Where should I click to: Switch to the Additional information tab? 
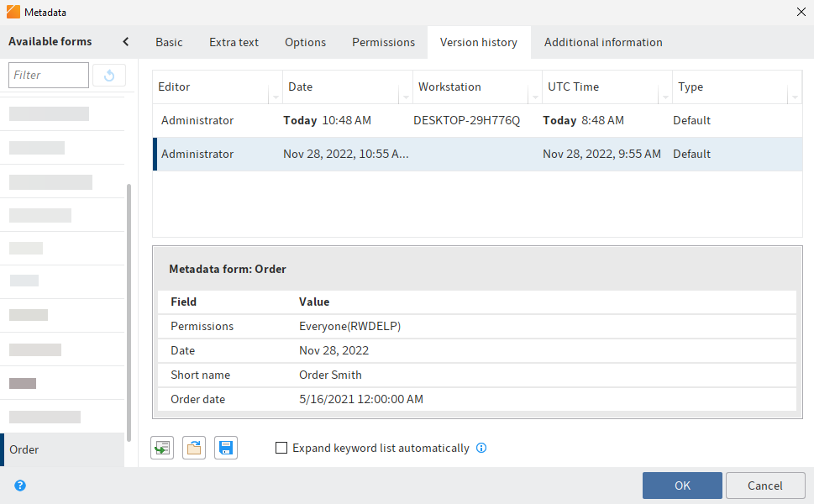pos(603,42)
